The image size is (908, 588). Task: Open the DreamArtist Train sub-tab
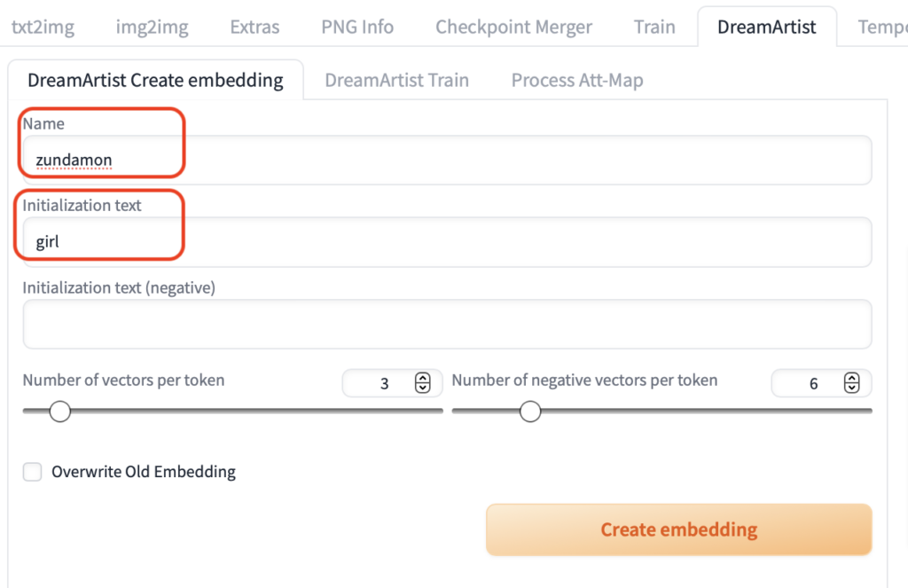click(396, 80)
